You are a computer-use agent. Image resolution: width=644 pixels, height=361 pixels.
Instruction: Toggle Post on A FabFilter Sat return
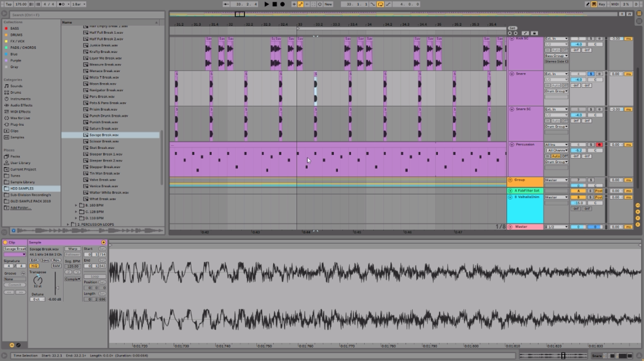click(599, 191)
